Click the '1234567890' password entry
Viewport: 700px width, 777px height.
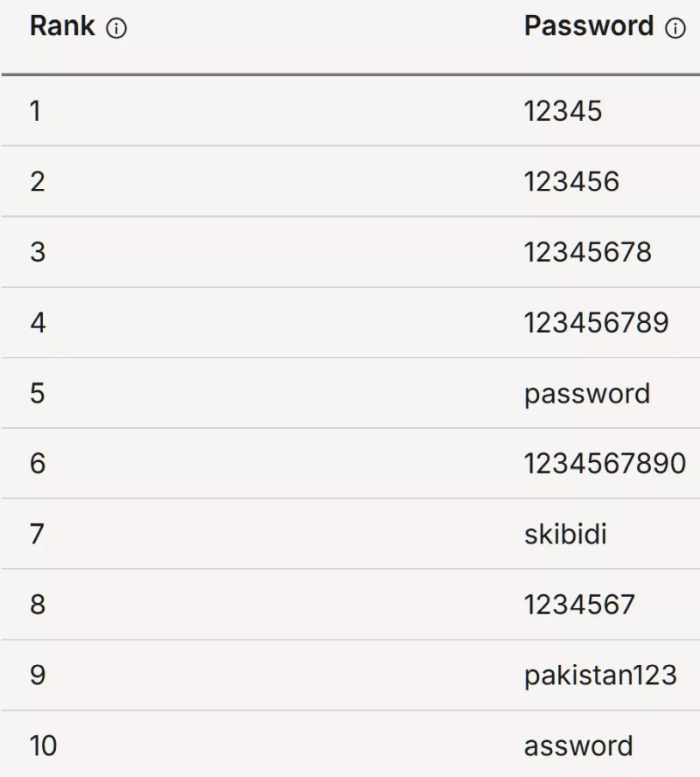(605, 464)
